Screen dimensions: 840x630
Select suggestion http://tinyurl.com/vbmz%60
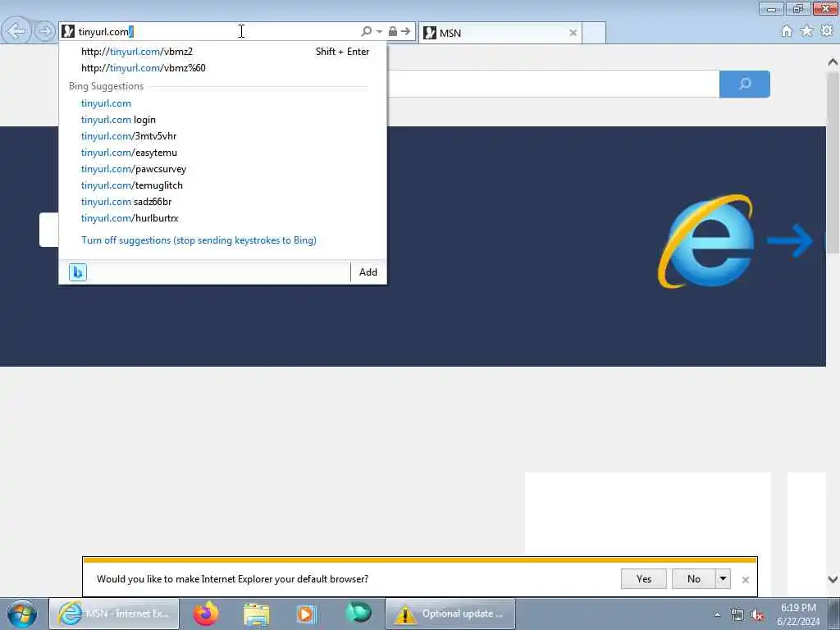223,68
